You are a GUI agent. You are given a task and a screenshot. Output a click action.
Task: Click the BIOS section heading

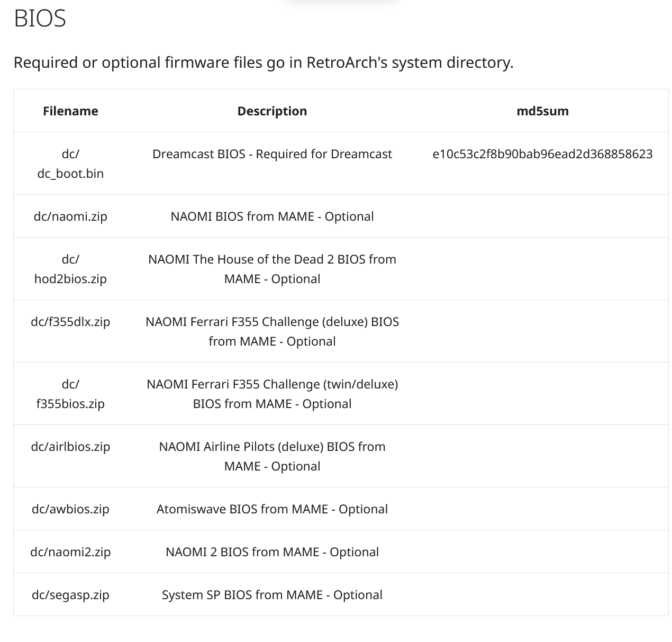pyautogui.click(x=40, y=19)
